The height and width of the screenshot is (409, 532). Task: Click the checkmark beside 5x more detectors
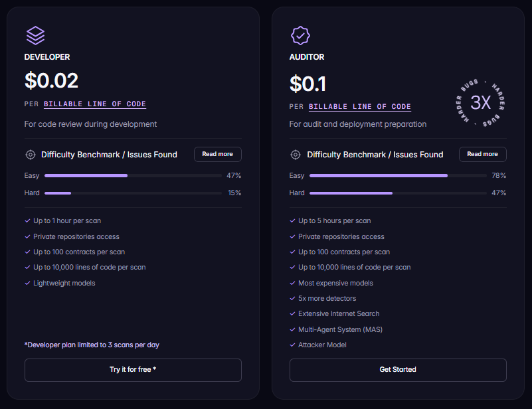click(x=291, y=298)
